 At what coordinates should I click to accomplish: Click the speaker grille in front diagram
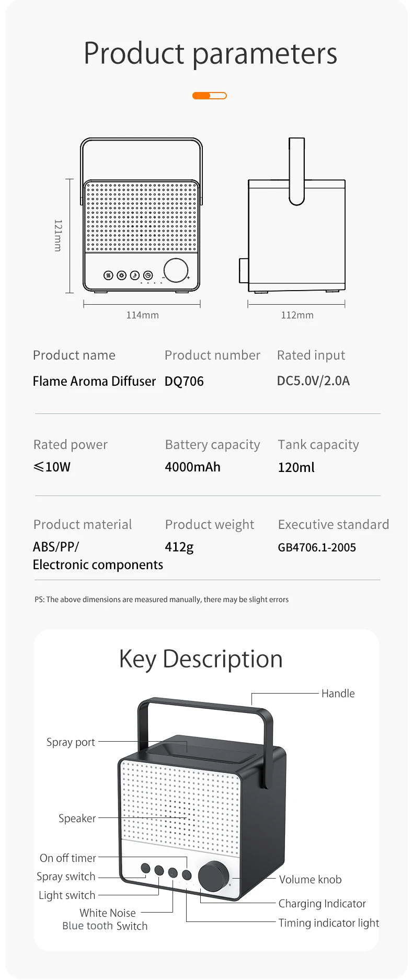(x=142, y=217)
